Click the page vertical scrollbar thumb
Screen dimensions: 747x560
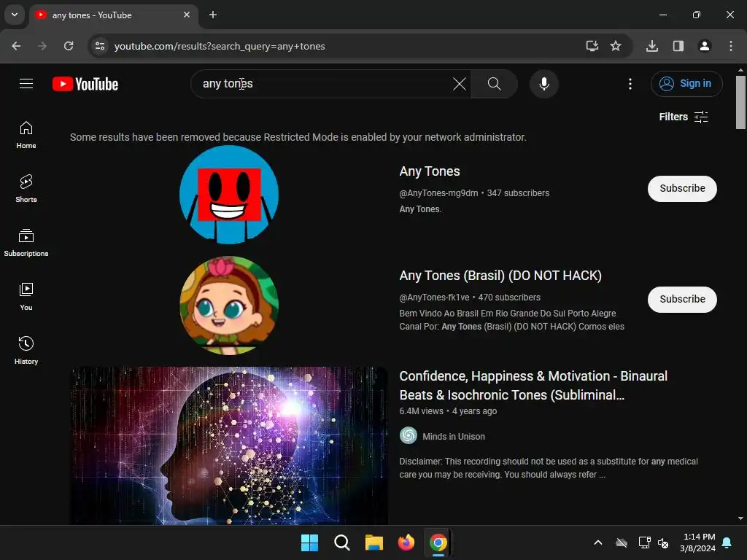[740, 102]
